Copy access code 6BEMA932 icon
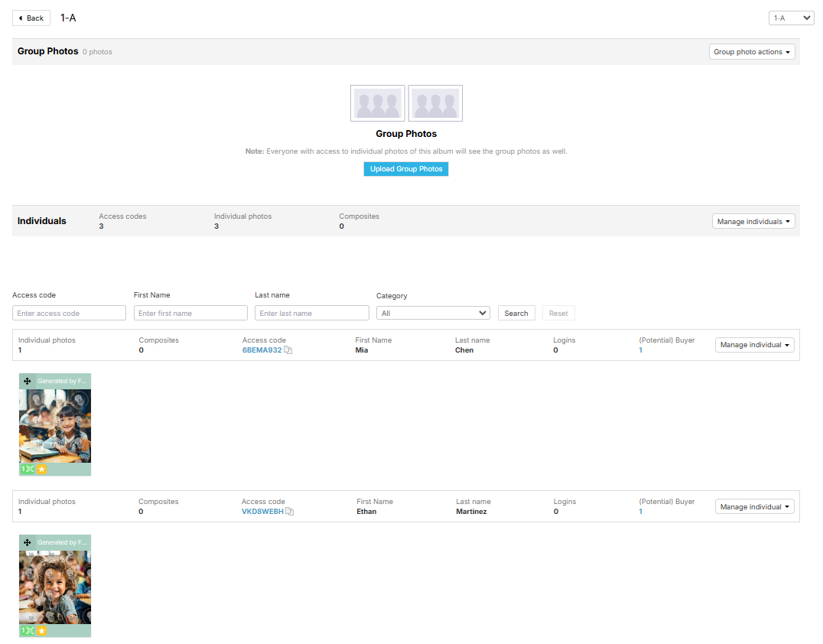823x644 pixels. coord(288,350)
